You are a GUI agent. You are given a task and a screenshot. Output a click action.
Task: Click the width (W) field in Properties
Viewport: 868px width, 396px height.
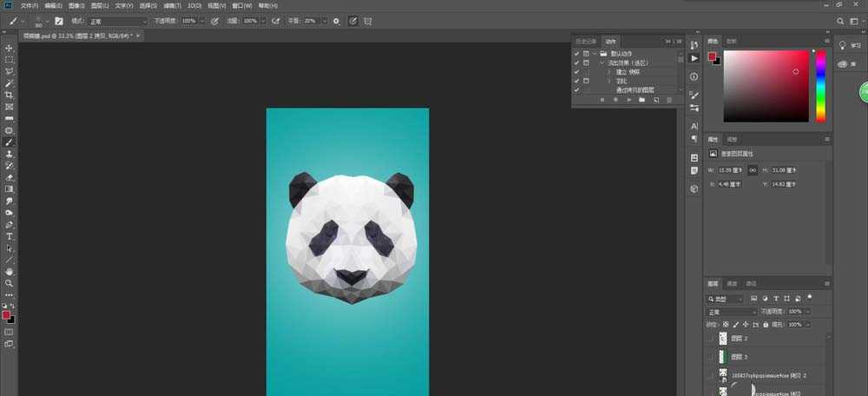(732, 169)
